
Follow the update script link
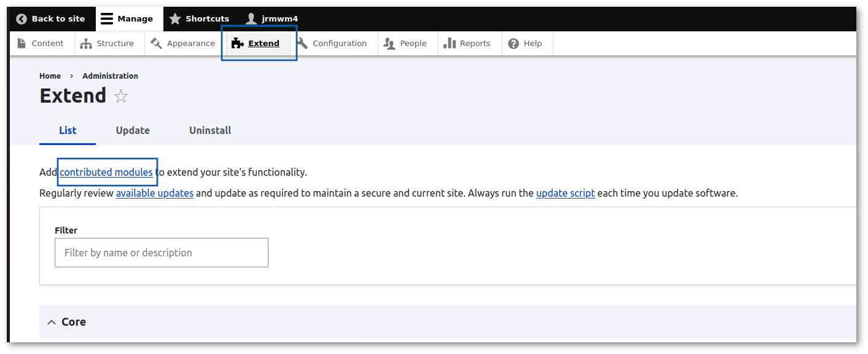566,193
